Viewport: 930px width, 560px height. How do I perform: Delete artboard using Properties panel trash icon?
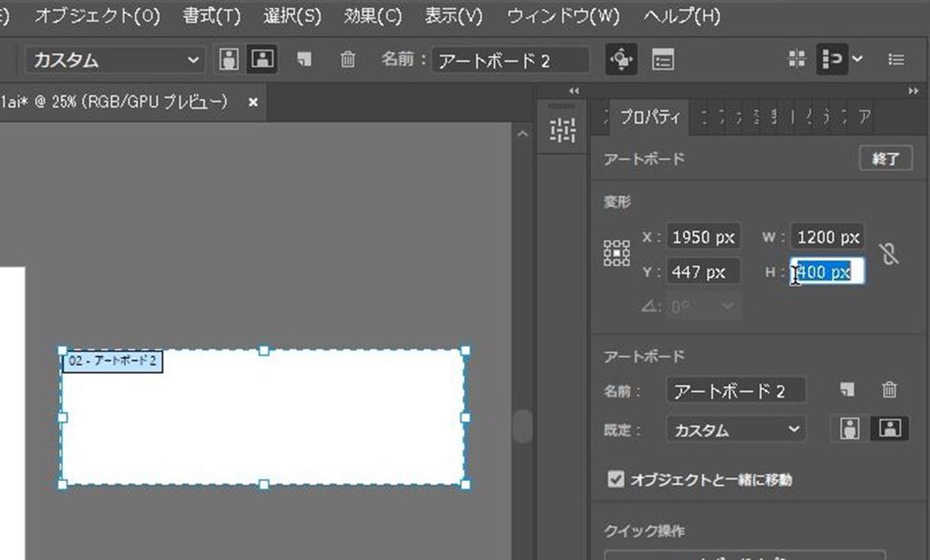[x=889, y=390]
